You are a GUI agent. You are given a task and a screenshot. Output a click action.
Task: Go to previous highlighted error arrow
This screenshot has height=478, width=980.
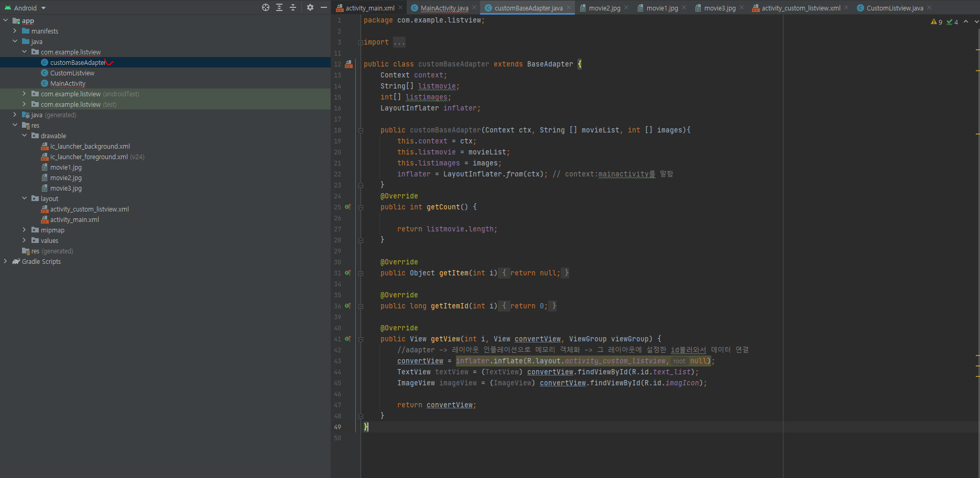click(x=966, y=21)
